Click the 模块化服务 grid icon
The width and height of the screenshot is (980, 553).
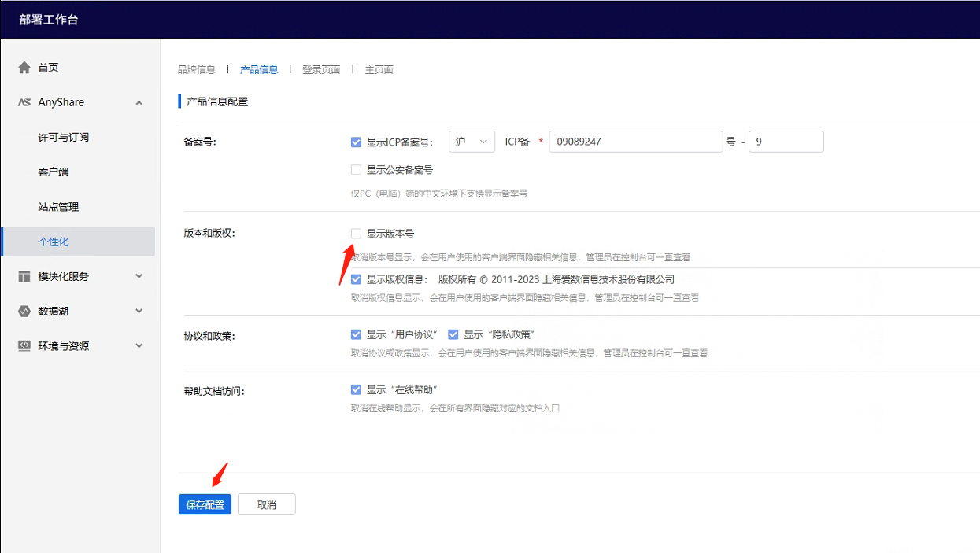(24, 276)
